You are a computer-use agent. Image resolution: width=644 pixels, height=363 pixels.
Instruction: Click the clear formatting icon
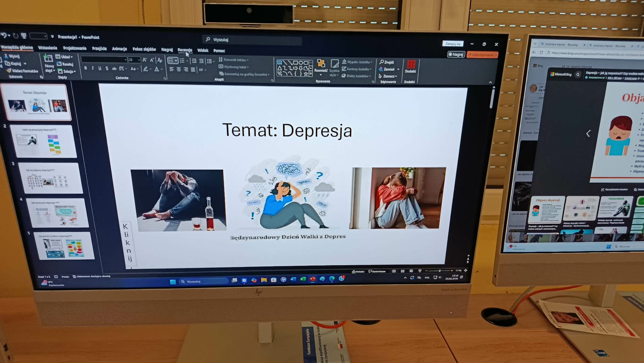(x=160, y=60)
